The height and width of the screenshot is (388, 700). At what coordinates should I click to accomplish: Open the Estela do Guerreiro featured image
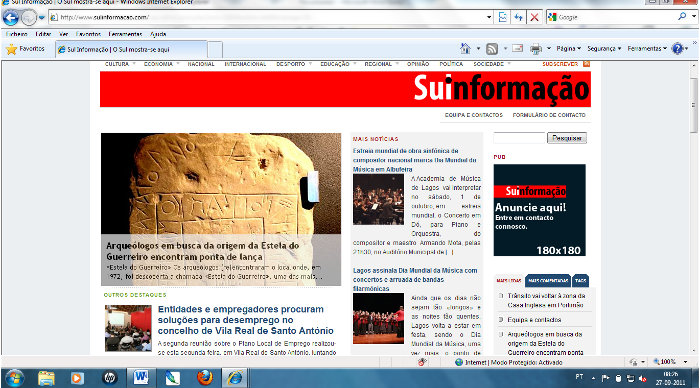[221, 209]
